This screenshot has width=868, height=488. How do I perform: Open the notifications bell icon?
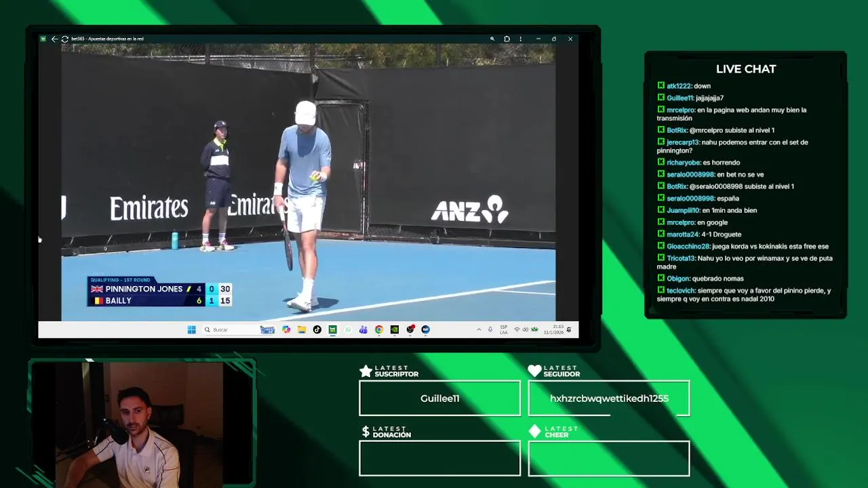pos(569,329)
